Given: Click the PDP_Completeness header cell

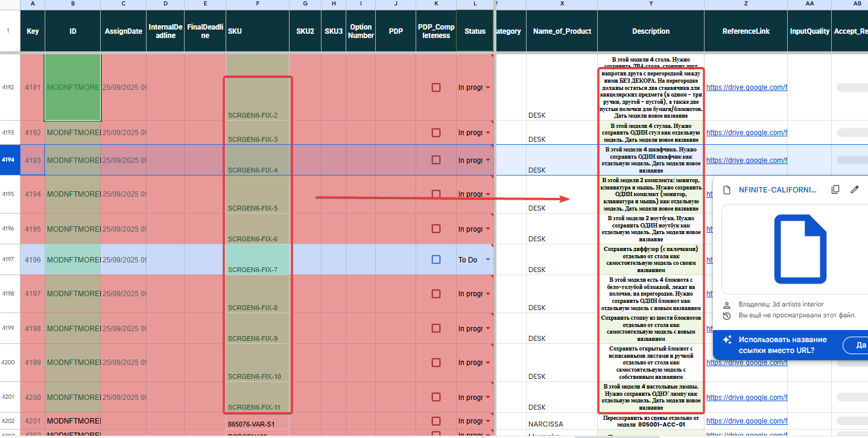Looking at the screenshot, I should pyautogui.click(x=436, y=31).
